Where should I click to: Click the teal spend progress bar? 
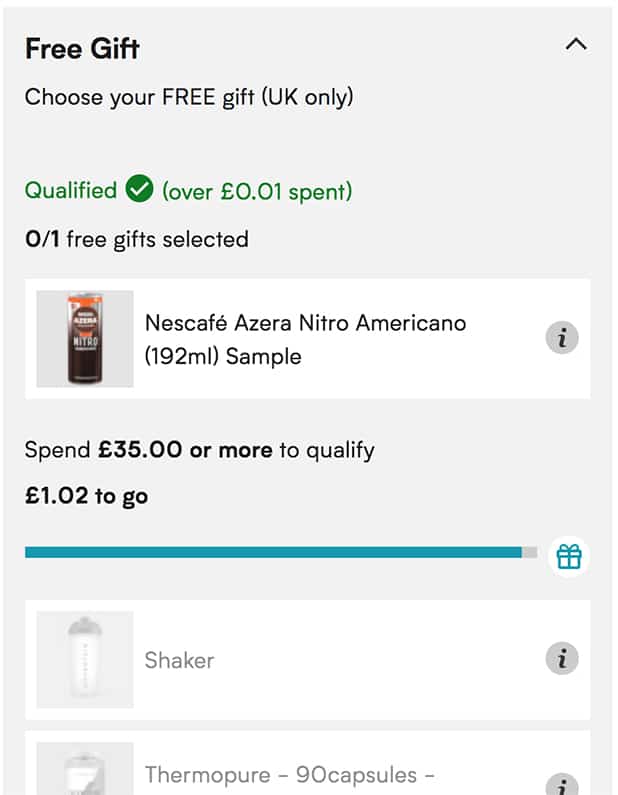[273, 552]
